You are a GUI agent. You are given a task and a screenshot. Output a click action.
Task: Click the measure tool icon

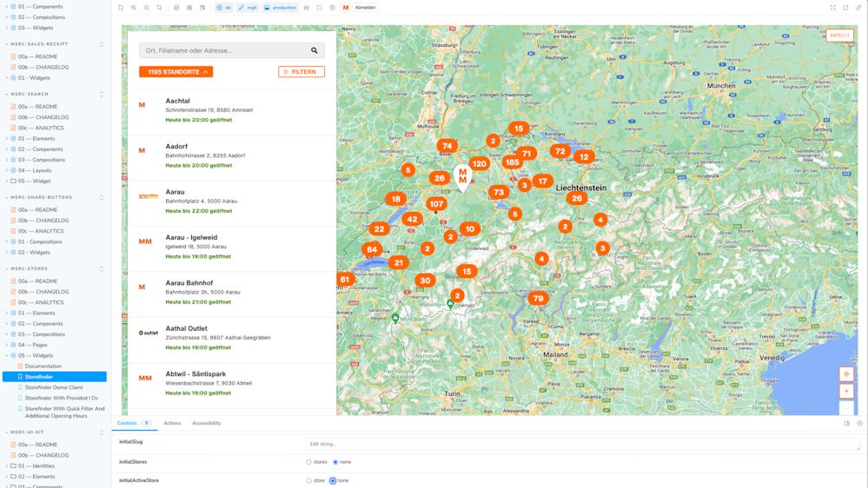(306, 8)
